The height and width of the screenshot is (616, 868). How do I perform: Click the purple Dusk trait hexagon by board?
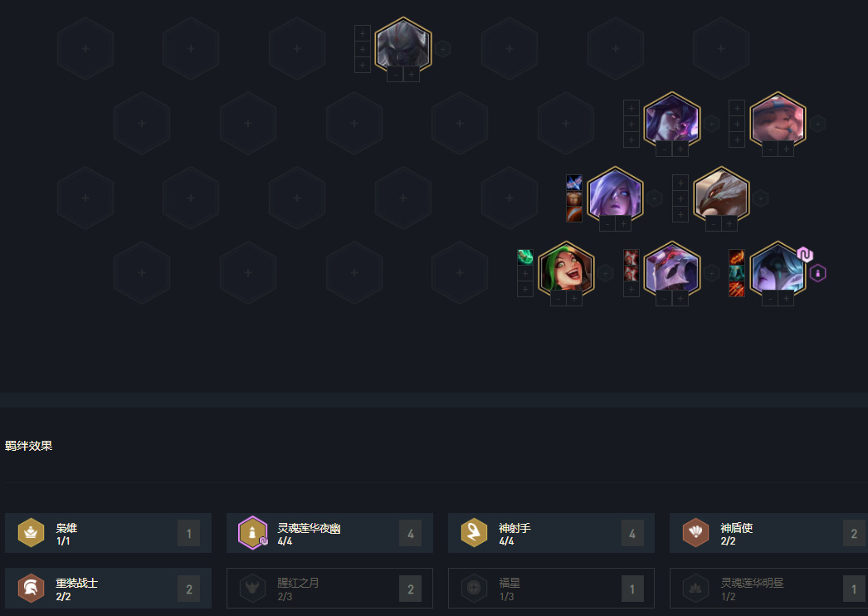pyautogui.click(x=817, y=273)
